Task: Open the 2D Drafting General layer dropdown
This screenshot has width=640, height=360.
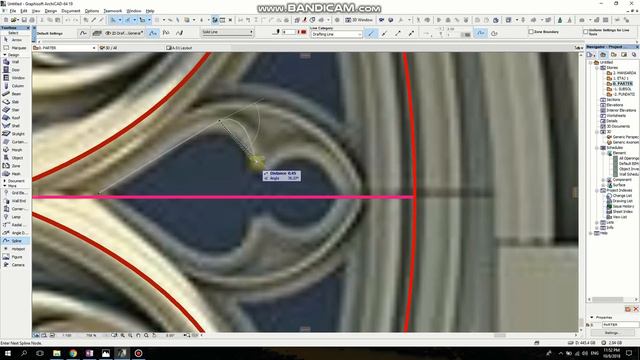Action: 124,33
